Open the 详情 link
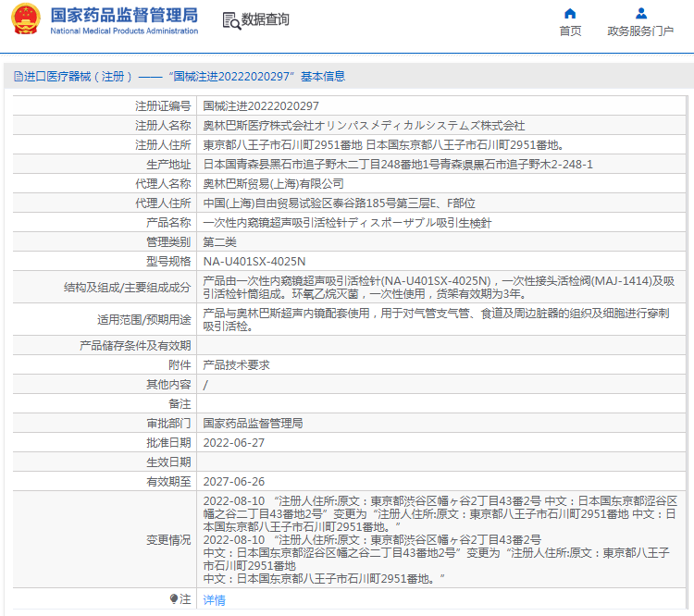This screenshot has width=694, height=616. pyautogui.click(x=215, y=600)
